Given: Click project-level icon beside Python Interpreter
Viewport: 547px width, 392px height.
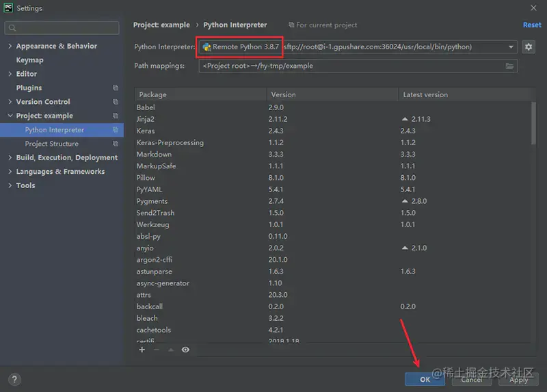Looking at the screenshot, I should [116, 129].
